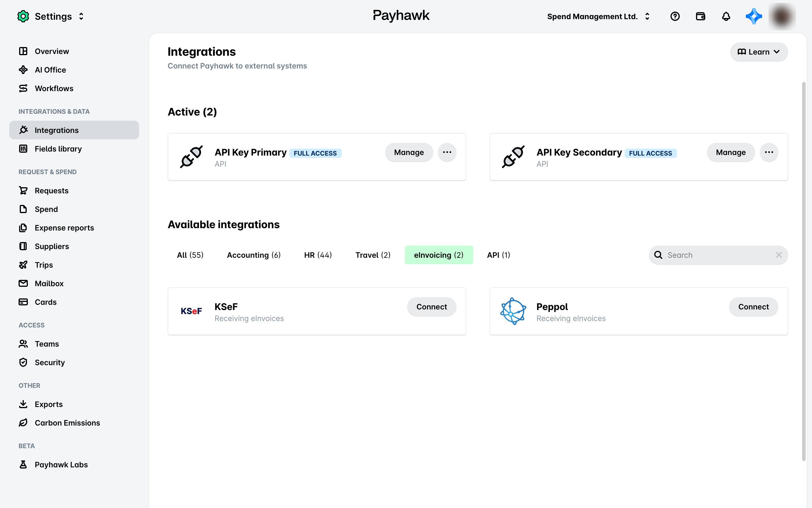Open Teams access settings
Viewport: 812px width, 508px height.
point(74,344)
